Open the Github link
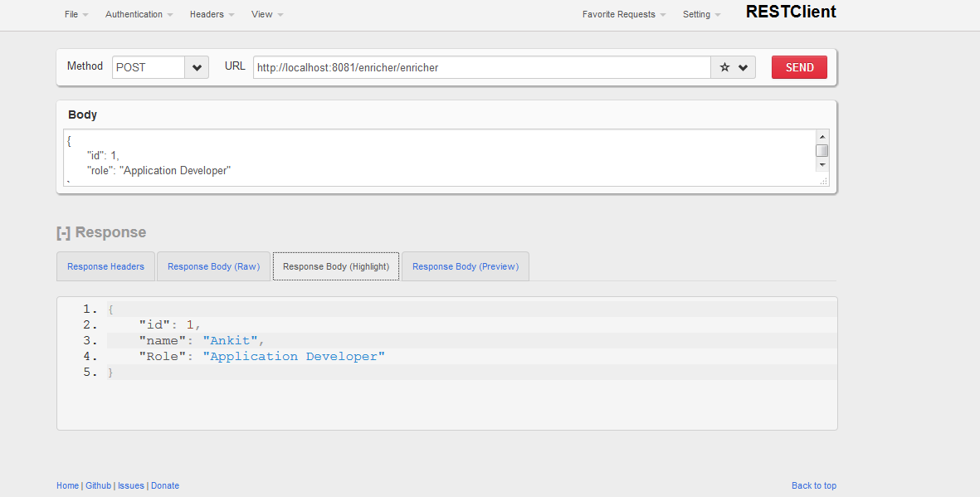 [98, 485]
